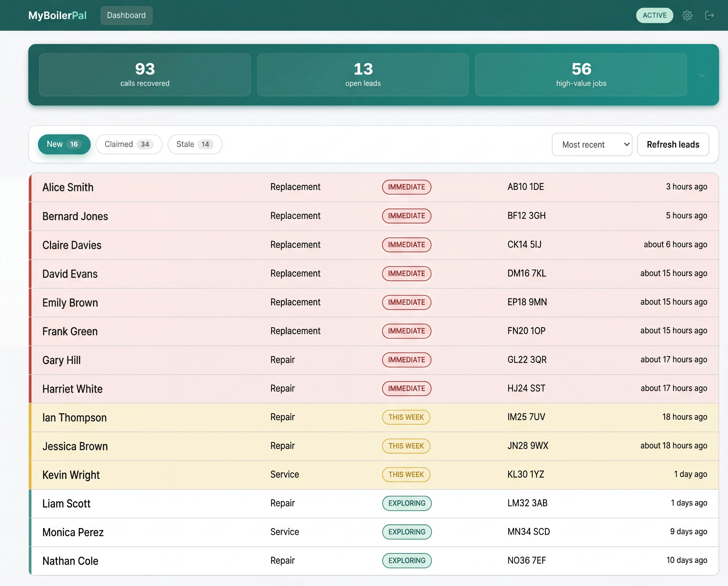Select the New leads filter
The height and width of the screenshot is (586, 728).
pyautogui.click(x=64, y=144)
